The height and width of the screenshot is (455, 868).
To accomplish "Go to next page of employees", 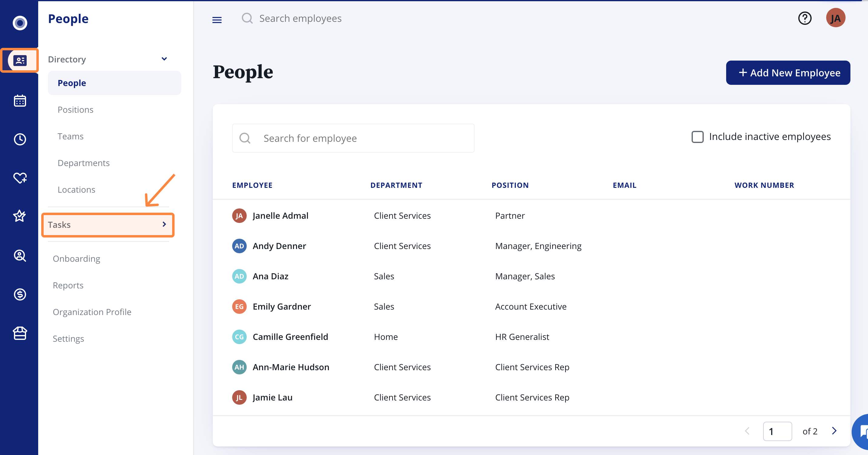I will point(834,431).
